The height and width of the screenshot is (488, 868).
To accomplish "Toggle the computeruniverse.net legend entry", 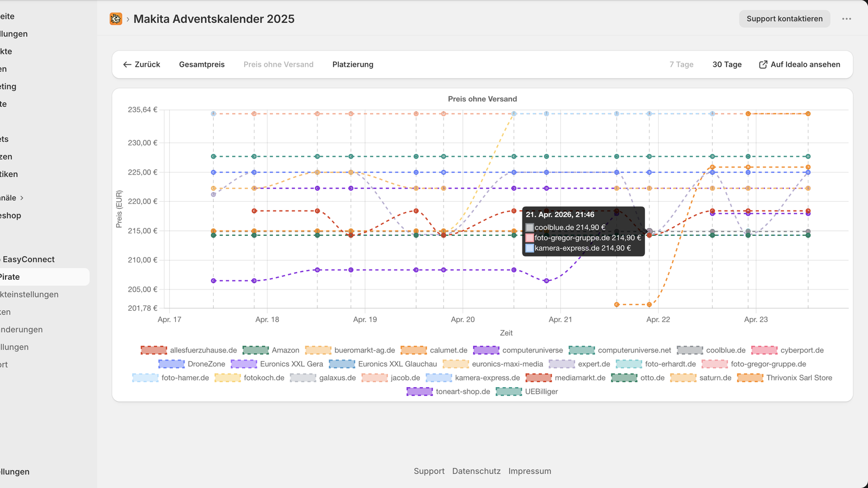I will [x=620, y=350].
